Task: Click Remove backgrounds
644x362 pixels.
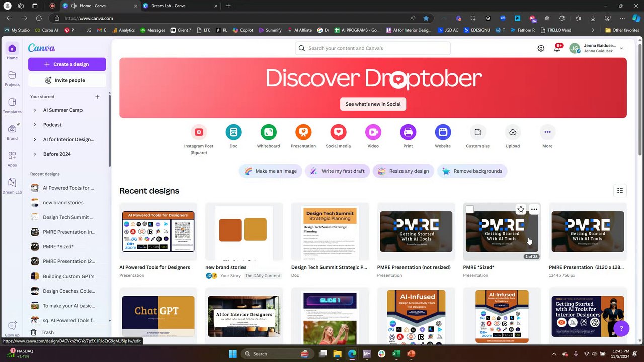Action: [x=472, y=171]
